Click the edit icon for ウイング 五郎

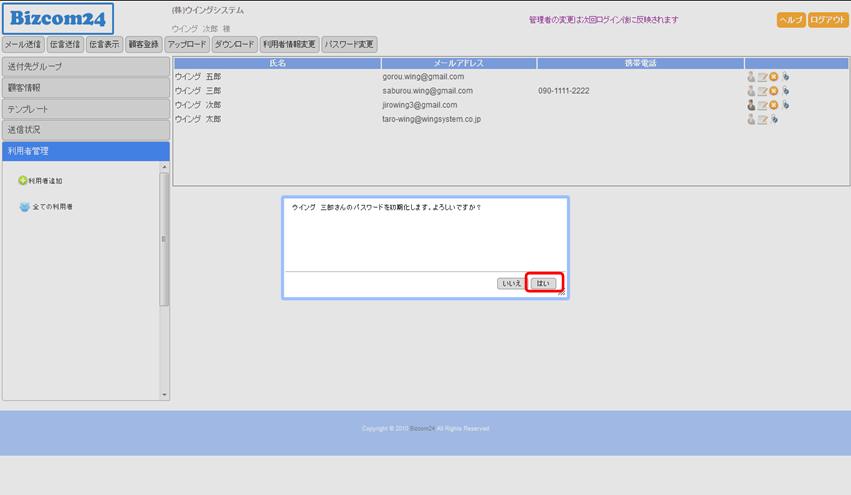pos(762,77)
